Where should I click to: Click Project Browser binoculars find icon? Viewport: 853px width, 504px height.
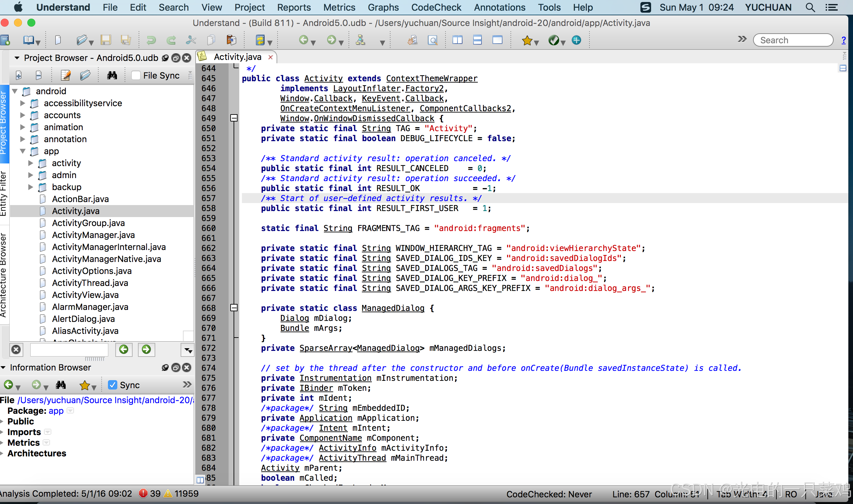(112, 75)
